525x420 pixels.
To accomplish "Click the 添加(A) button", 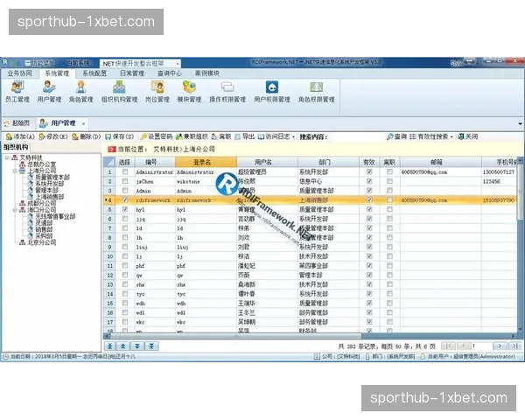I will [19, 136].
